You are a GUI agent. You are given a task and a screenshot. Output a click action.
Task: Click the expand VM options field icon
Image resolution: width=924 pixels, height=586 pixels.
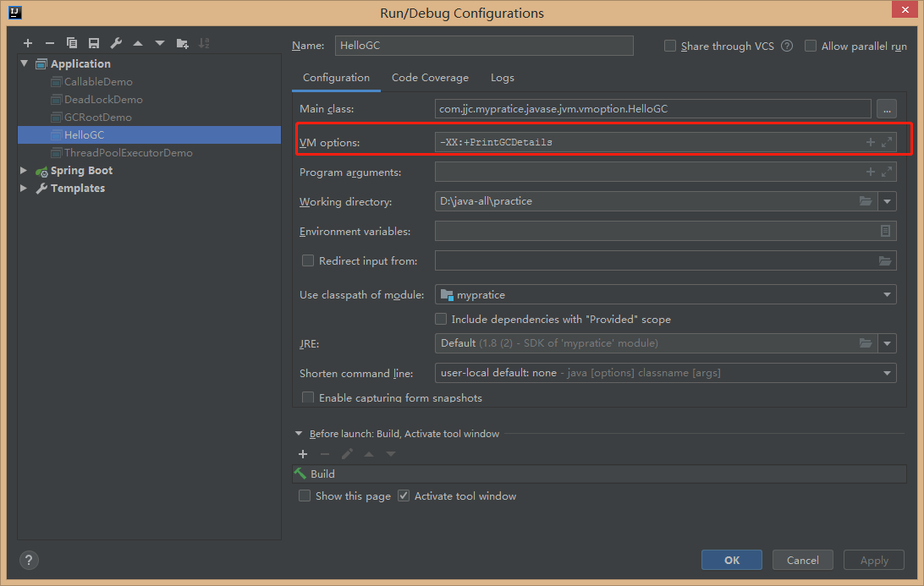887,142
